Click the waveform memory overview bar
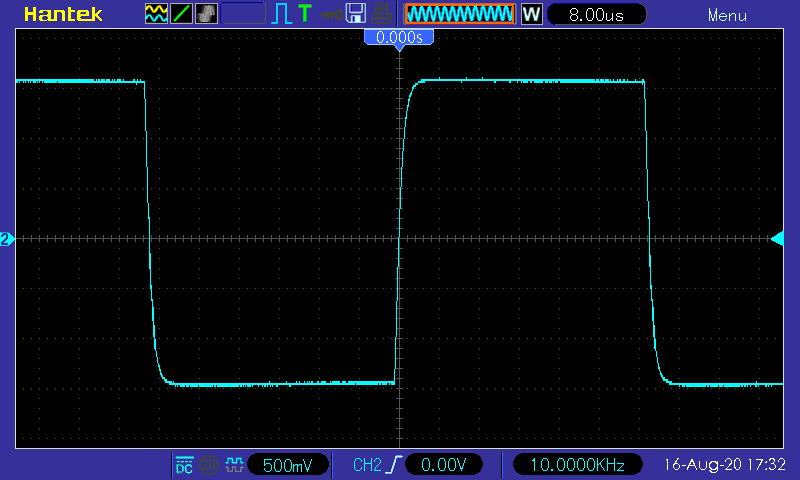 point(460,14)
